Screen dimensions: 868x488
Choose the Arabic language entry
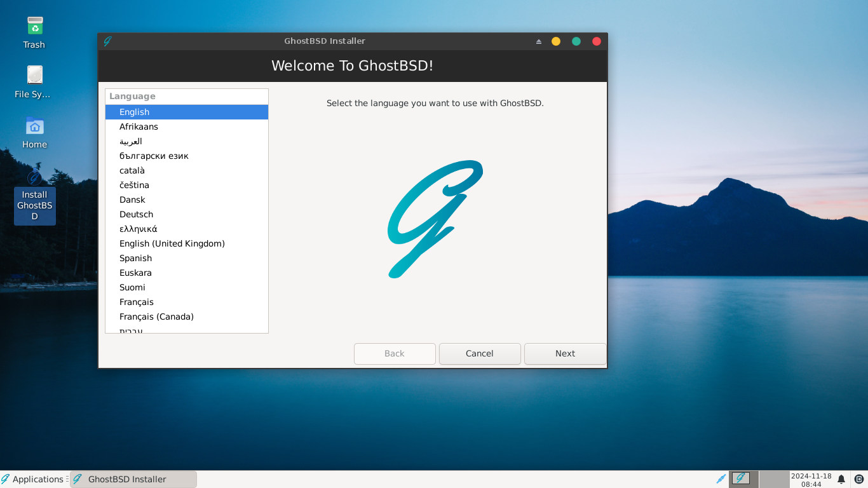click(187, 142)
